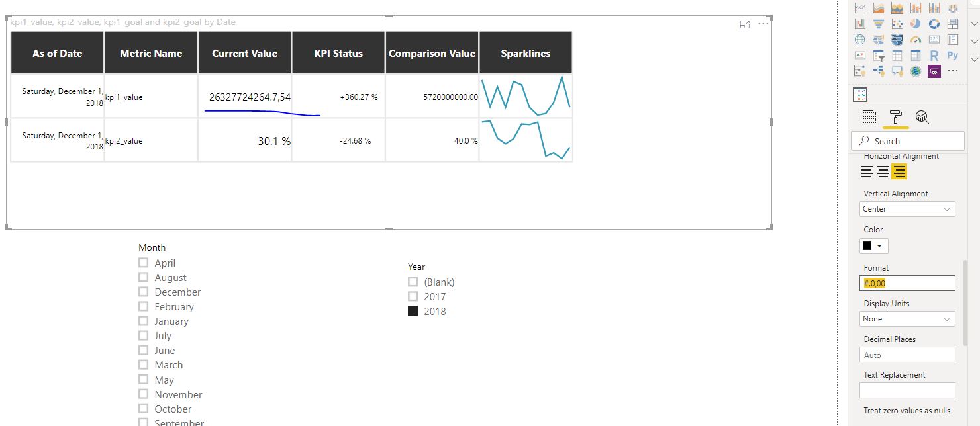Set horizontal alignment to center
The height and width of the screenshot is (426, 980).
[883, 172]
